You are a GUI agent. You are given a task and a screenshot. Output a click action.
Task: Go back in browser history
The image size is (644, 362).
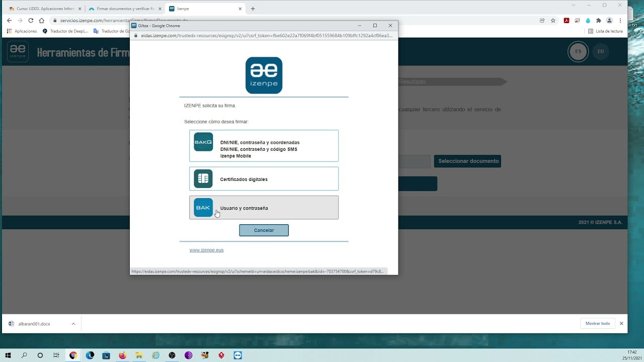coord(9,21)
